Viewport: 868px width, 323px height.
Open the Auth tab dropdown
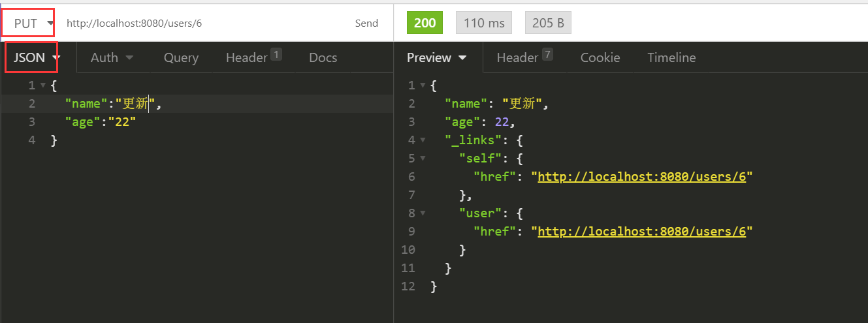pyautogui.click(x=112, y=57)
